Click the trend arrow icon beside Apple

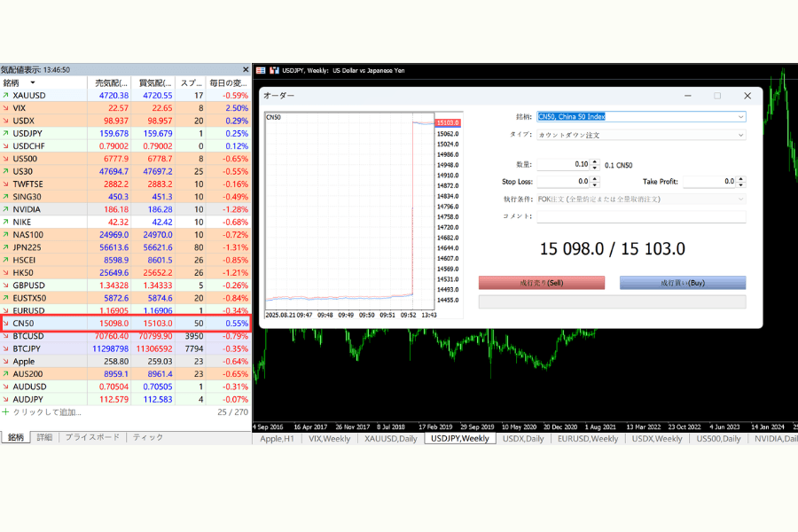click(5, 362)
